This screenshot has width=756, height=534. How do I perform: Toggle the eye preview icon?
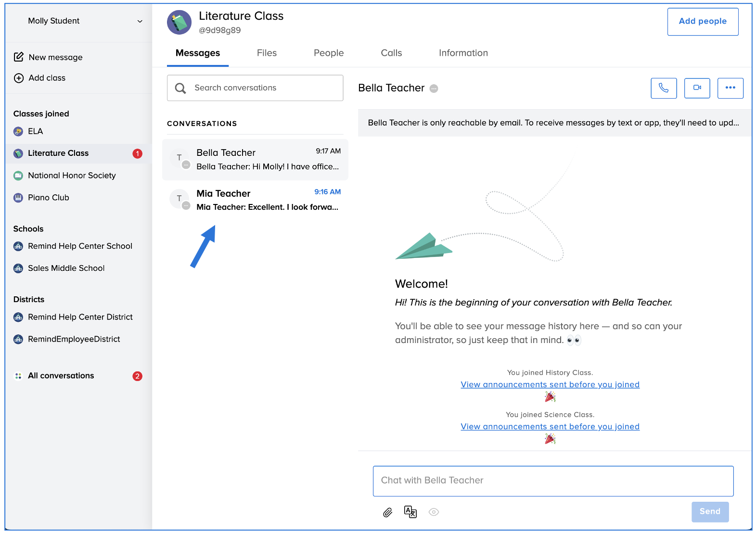(x=434, y=512)
